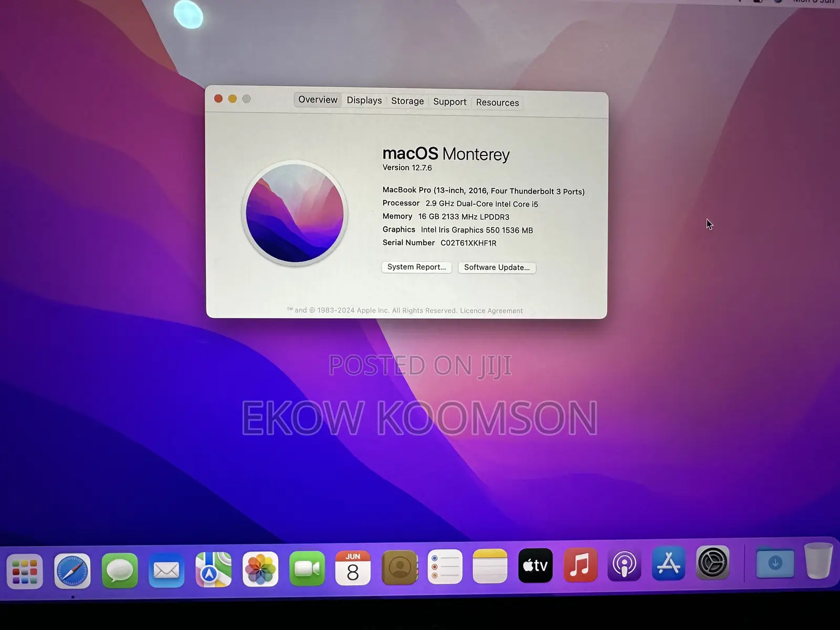Click the System Report... button
The height and width of the screenshot is (630, 840).
coord(416,267)
